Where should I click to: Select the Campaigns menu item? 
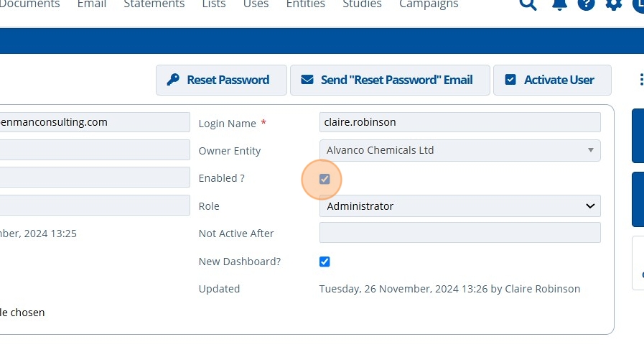point(429,4)
